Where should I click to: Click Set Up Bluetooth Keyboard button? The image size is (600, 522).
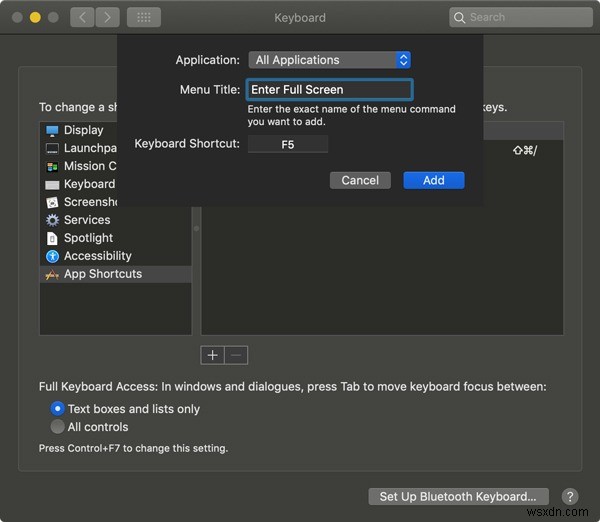(458, 496)
